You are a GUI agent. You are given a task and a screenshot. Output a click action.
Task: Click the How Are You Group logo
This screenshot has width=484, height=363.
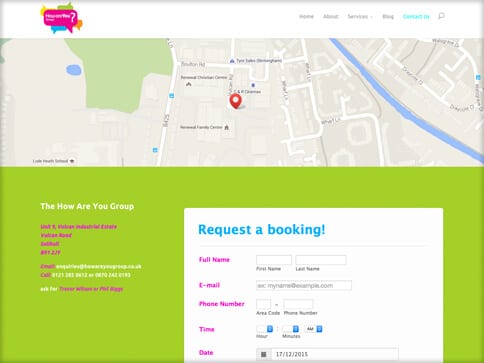tap(61, 18)
